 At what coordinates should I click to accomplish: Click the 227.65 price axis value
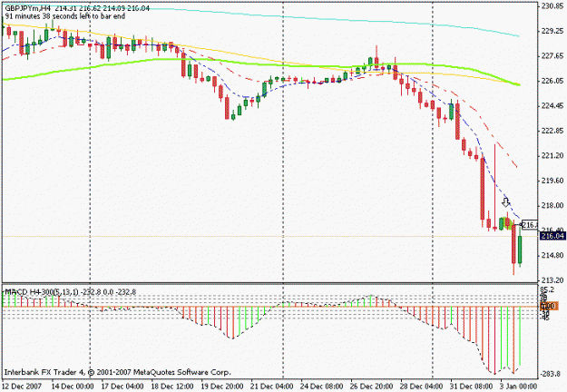pos(552,55)
